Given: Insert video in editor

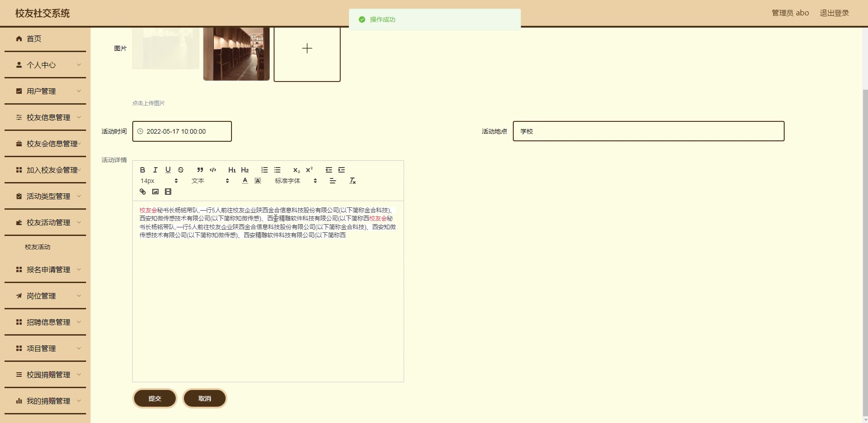Looking at the screenshot, I should (x=168, y=192).
